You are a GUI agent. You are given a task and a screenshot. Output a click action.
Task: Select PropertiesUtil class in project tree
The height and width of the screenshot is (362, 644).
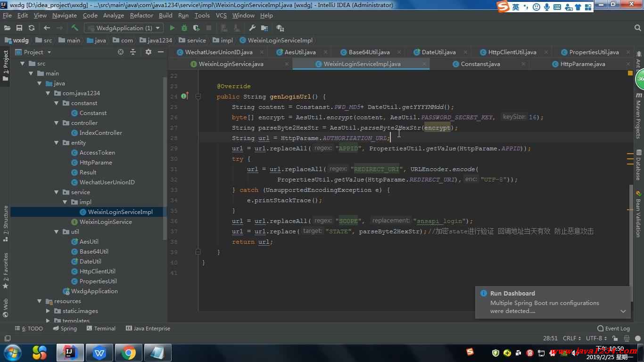click(94, 281)
